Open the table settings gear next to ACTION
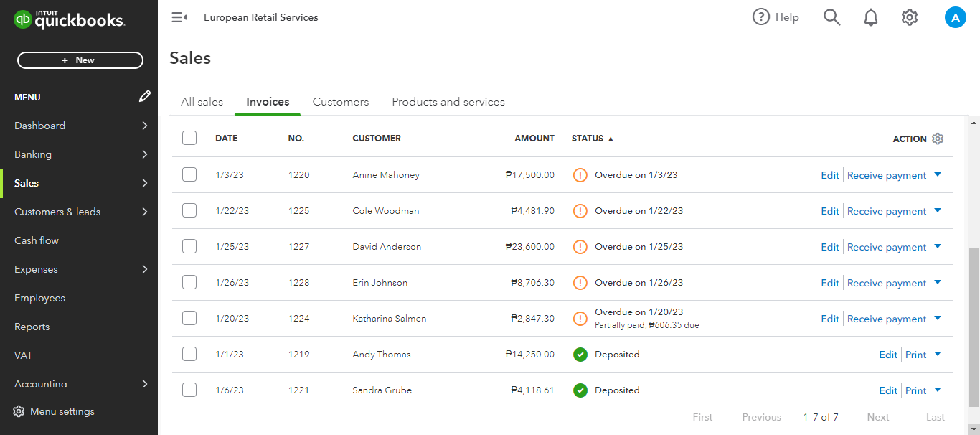980x435 pixels. pos(938,139)
